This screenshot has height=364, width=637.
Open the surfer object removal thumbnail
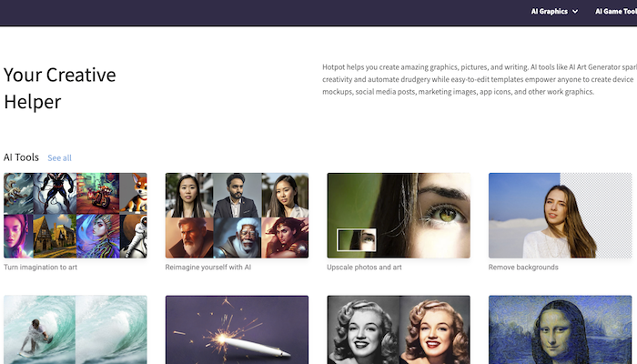click(76, 329)
